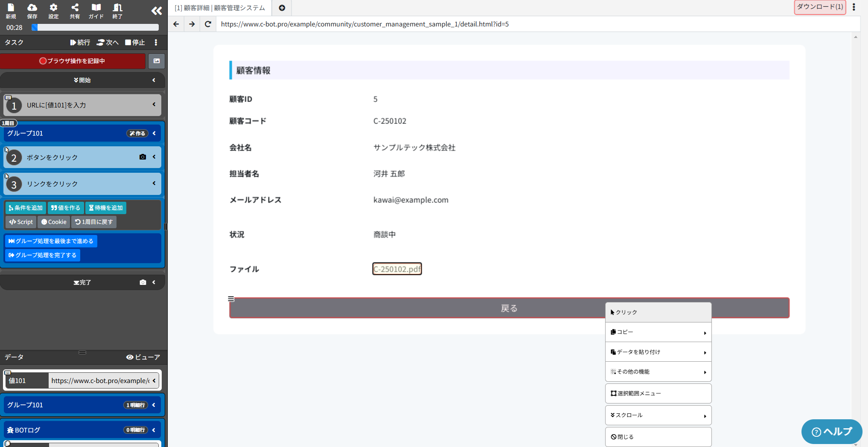
Task: Click the 続行 (continue) playback button
Action: (x=80, y=42)
